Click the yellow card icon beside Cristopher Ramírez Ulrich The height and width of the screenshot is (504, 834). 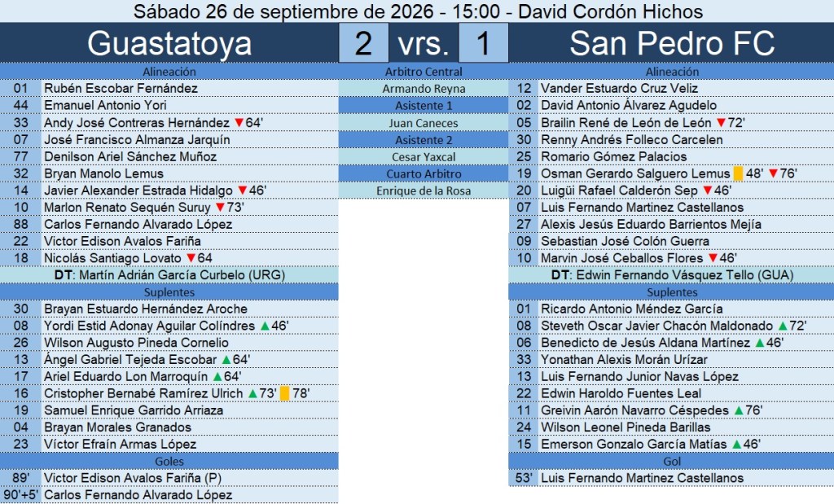tap(284, 393)
